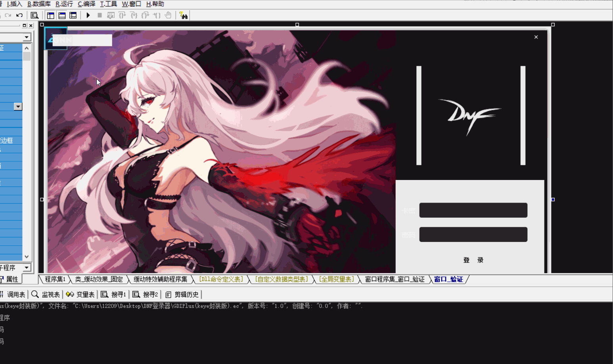This screenshot has width=613, height=364.
Task: Switch to the 窗口程序集_窗口_验证 tab
Action: coord(395,279)
